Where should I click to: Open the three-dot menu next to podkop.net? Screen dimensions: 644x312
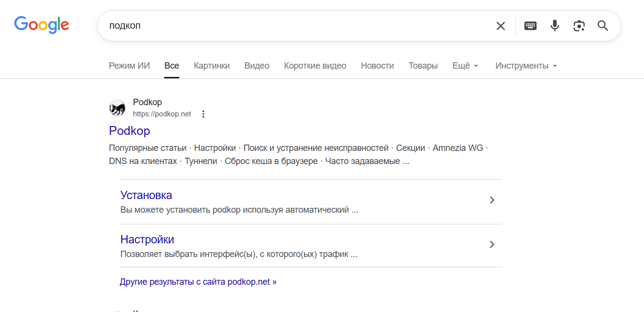point(203,114)
